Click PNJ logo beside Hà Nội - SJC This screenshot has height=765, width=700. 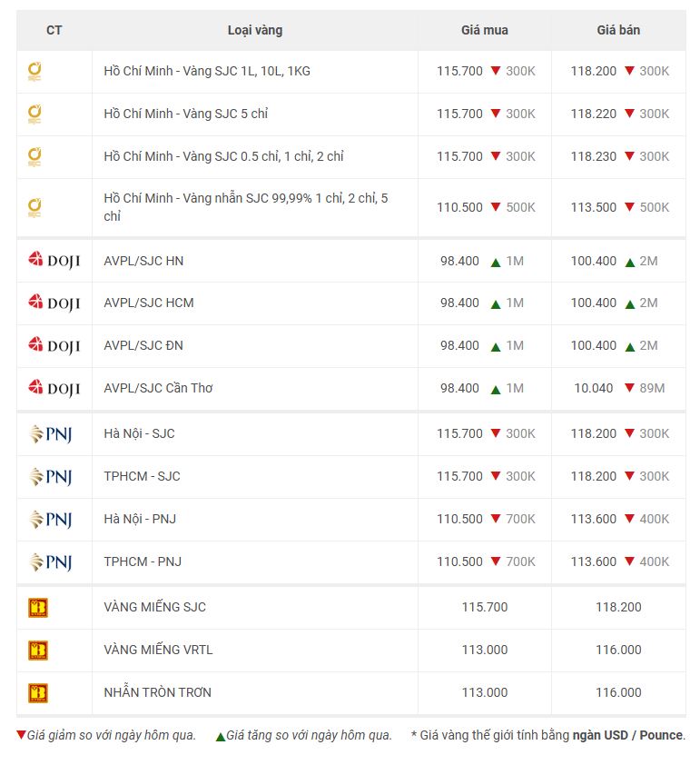[x=50, y=434]
